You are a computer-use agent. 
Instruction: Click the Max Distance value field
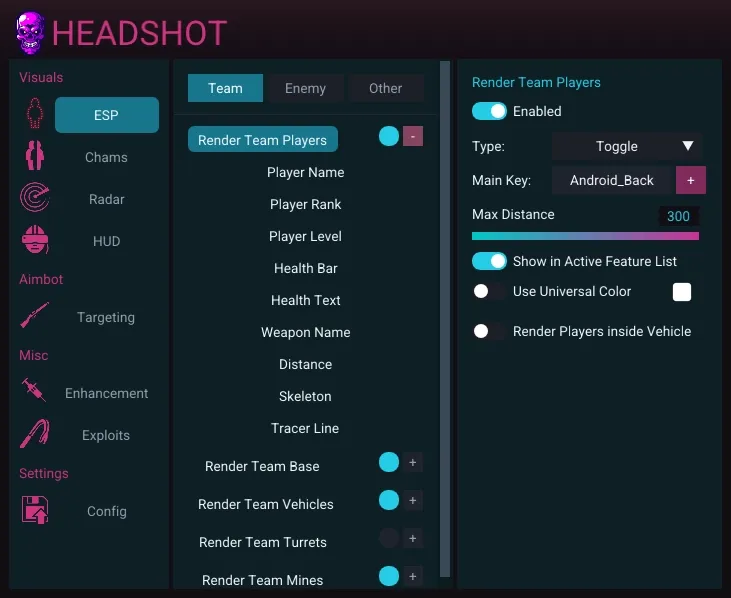click(678, 216)
